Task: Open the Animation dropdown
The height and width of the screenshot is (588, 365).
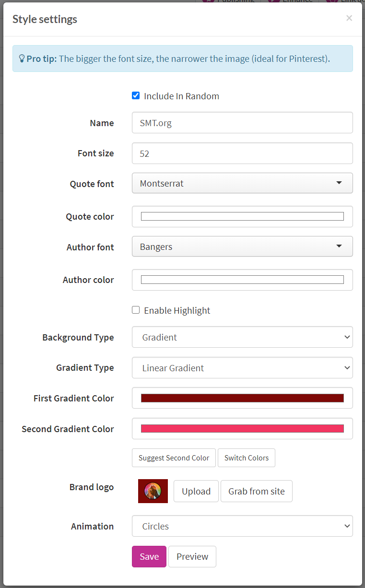Action: (x=242, y=526)
